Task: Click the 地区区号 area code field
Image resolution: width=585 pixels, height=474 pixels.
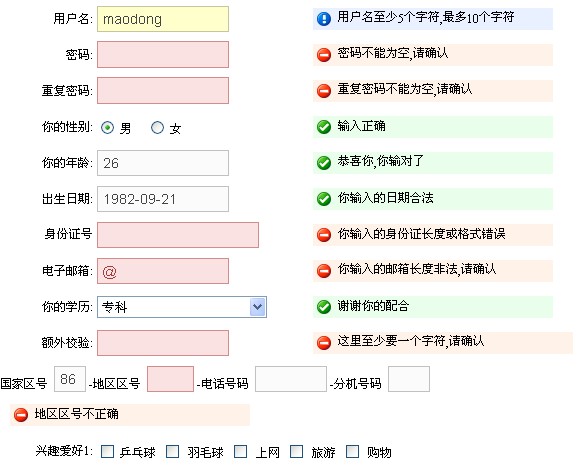Action: tap(171, 379)
